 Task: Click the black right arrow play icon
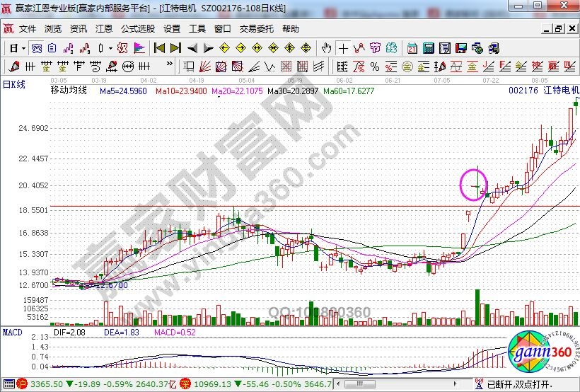tap(209, 48)
